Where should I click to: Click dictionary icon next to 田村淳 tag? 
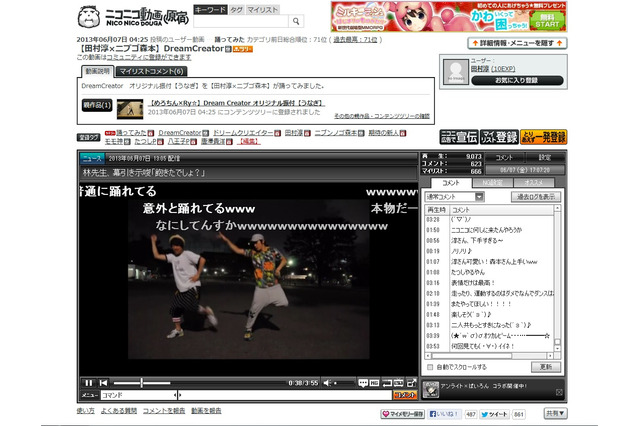(x=307, y=133)
